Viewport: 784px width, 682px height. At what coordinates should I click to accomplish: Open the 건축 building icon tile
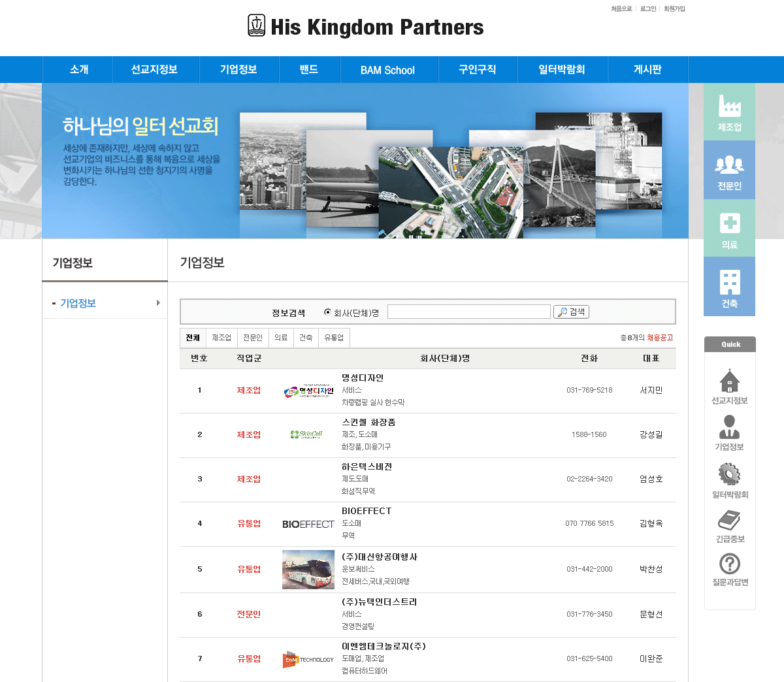[729, 286]
